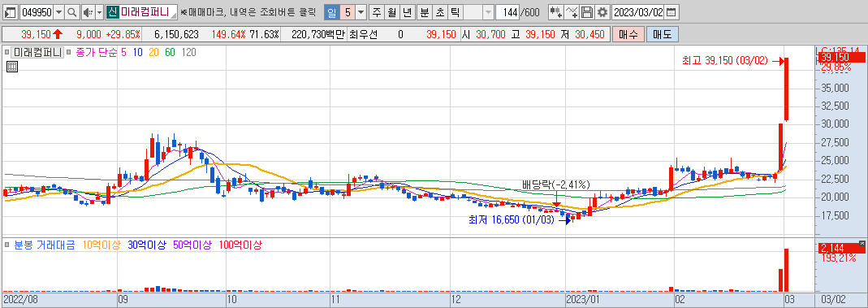Click the 미래컴퍼니 stock name field
The width and height of the screenshot is (868, 308).
pos(148,12)
